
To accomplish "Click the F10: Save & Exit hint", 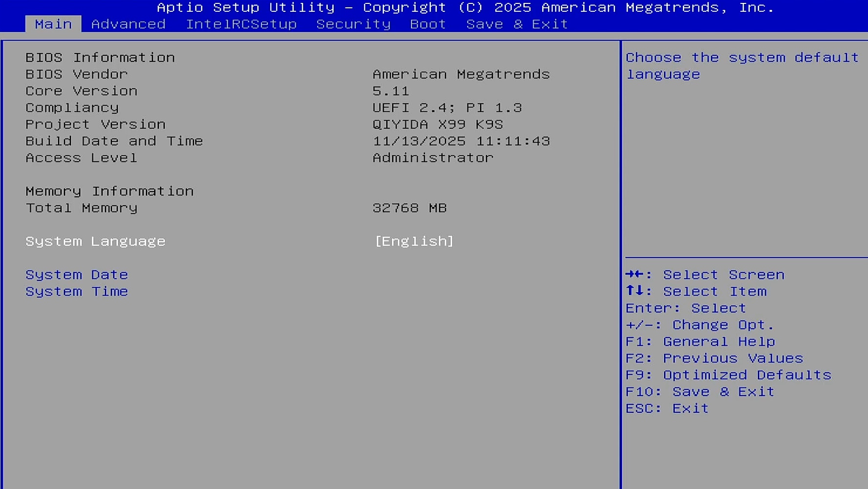I will pyautogui.click(x=699, y=392).
